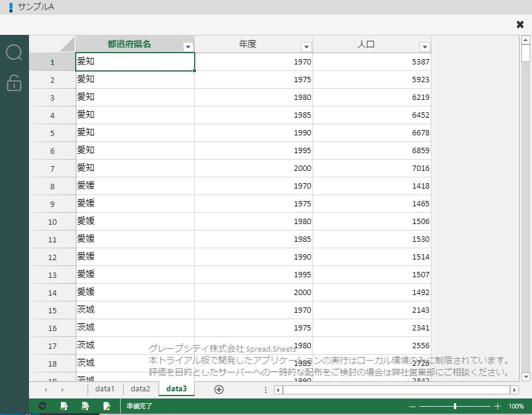
Task: Open the 年度 column filter dropdown
Action: pyautogui.click(x=306, y=47)
